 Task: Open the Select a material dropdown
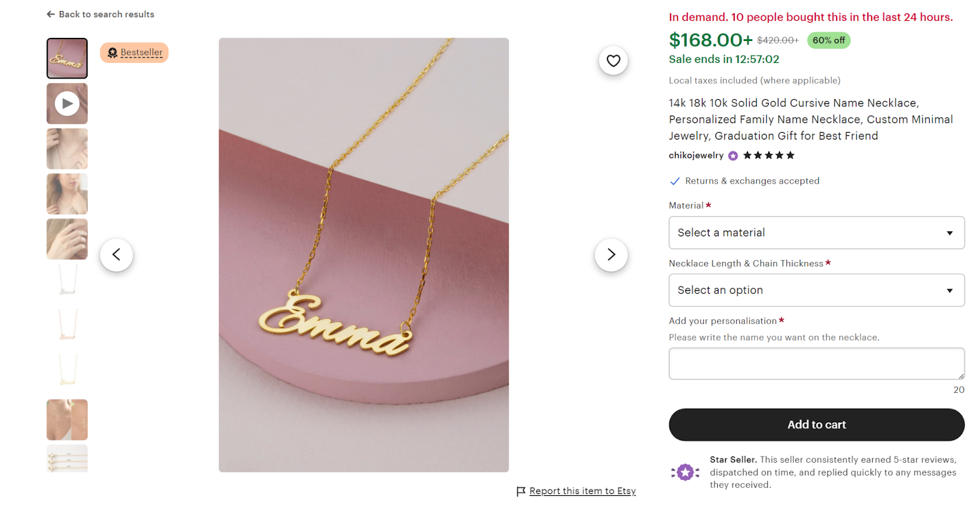pos(816,233)
